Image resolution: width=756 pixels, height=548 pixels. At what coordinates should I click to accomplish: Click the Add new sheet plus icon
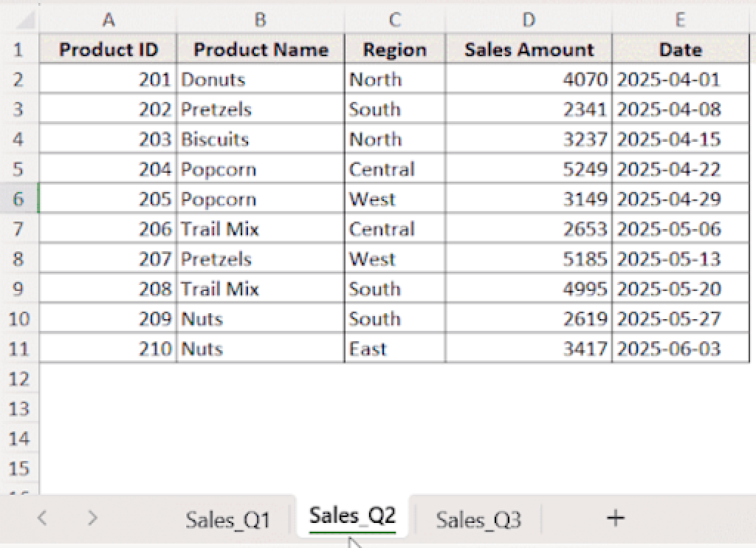[x=615, y=518]
